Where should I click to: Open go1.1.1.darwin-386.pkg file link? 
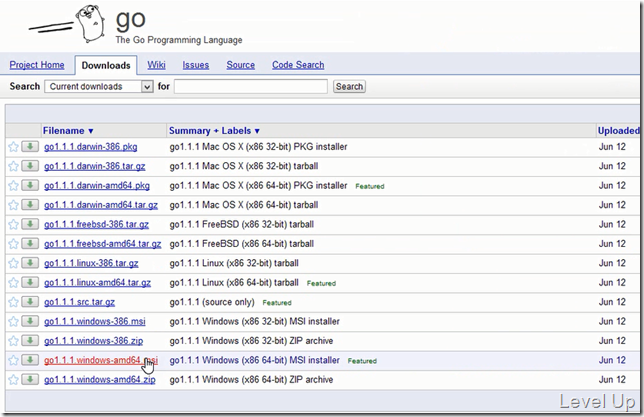point(91,147)
